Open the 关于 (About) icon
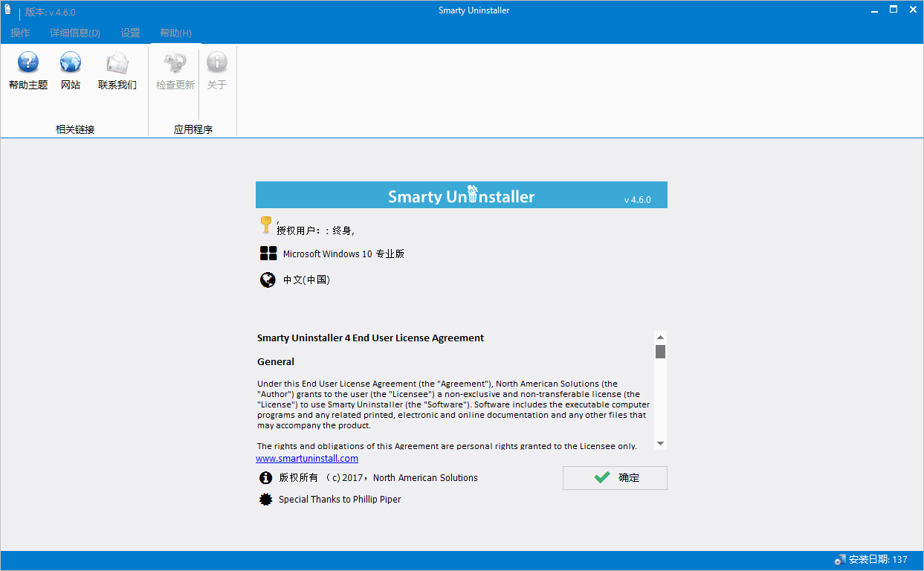The height and width of the screenshot is (571, 924). point(216,62)
